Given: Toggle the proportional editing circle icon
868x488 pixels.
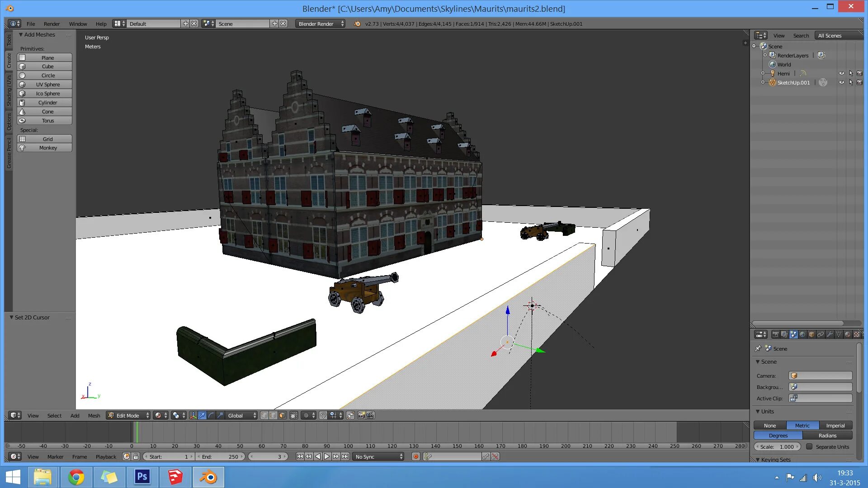Looking at the screenshot, I should click(x=306, y=415).
